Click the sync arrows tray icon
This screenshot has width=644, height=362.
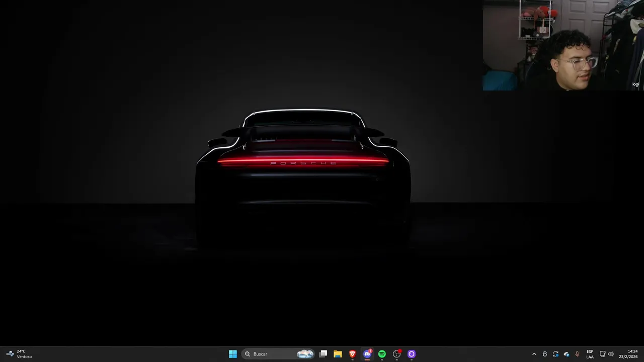pos(555,354)
